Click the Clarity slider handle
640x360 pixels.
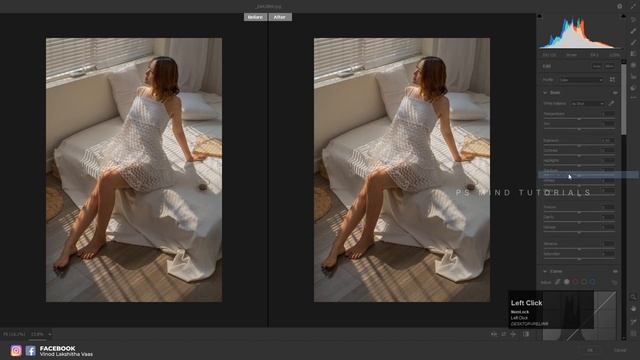tap(579, 222)
